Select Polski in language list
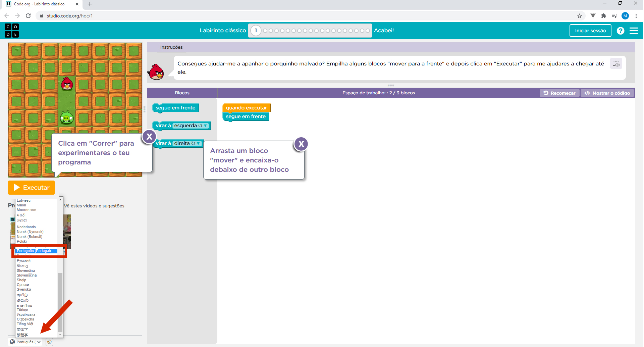The width and height of the screenshot is (644, 347). click(22, 241)
